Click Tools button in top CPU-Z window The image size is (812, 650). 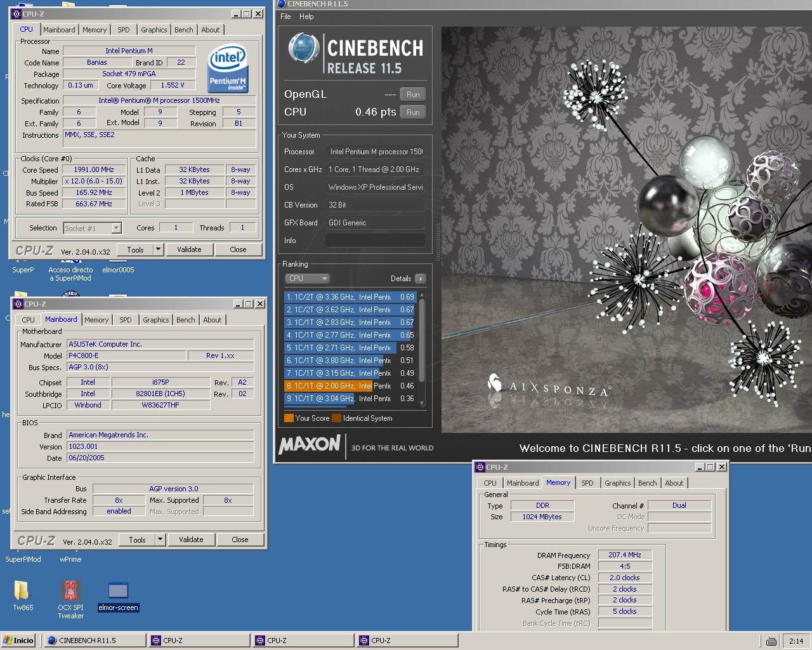coord(136,249)
